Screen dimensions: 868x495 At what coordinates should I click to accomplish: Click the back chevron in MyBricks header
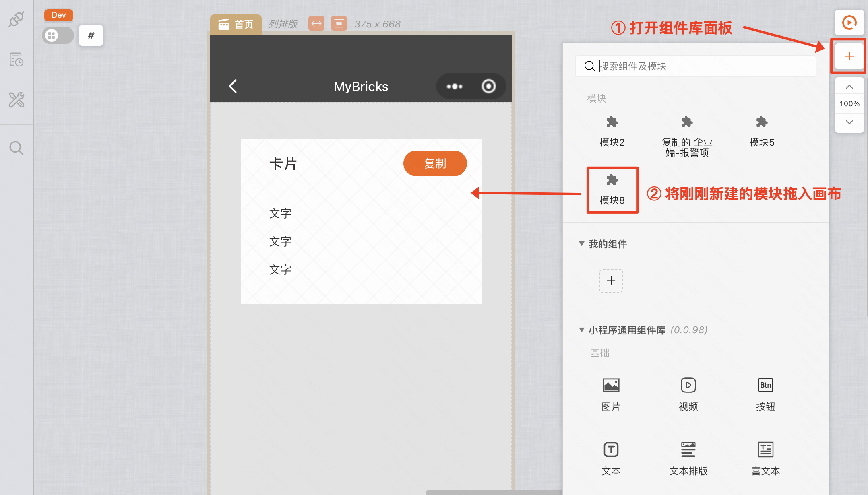[x=233, y=86]
